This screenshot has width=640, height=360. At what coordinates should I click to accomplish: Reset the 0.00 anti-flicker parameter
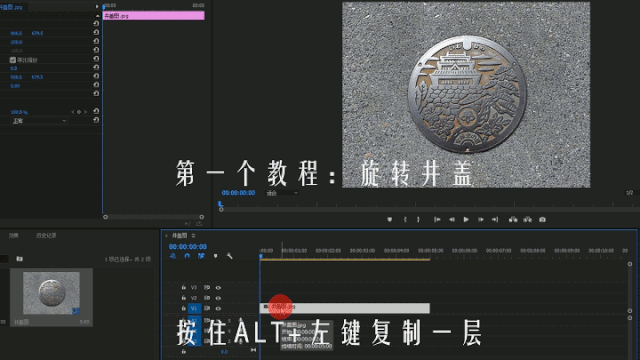click(x=96, y=85)
